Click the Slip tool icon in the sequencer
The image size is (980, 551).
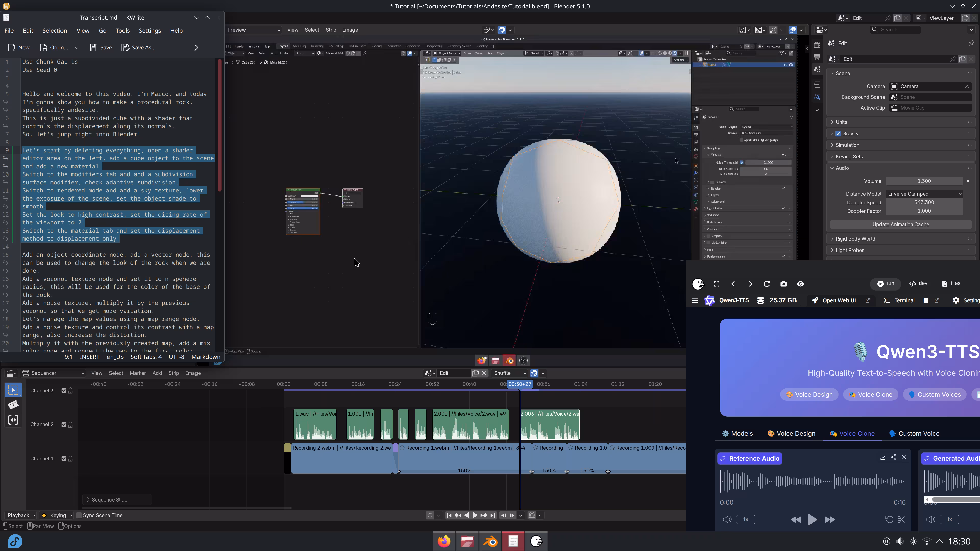pyautogui.click(x=13, y=420)
